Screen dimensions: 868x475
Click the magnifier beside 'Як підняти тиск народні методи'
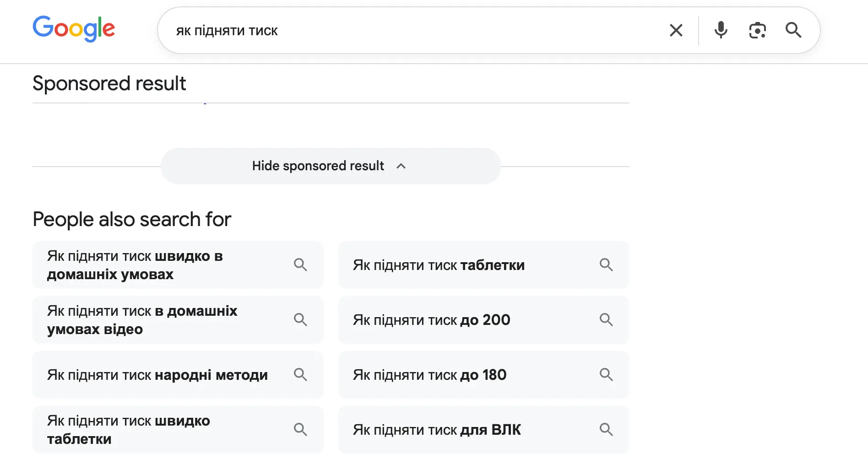tap(301, 374)
